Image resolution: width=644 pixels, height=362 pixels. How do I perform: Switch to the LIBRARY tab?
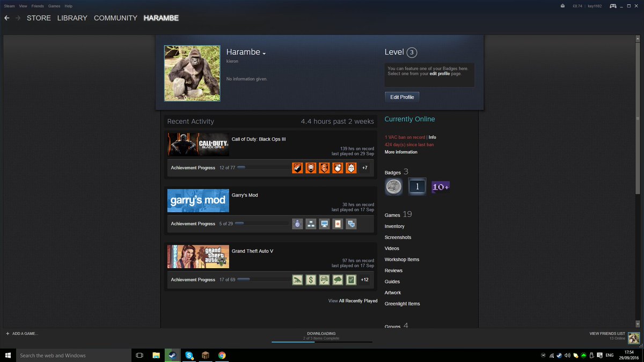point(72,18)
